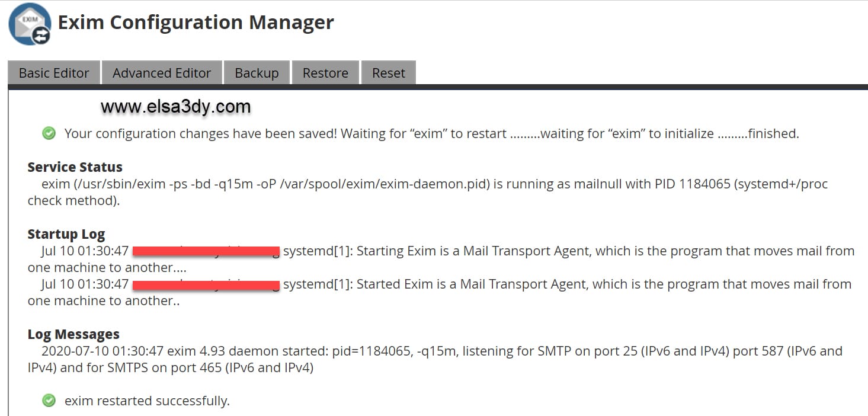The width and height of the screenshot is (868, 416).
Task: Click the configuration changes have been saved message
Action: (432, 134)
